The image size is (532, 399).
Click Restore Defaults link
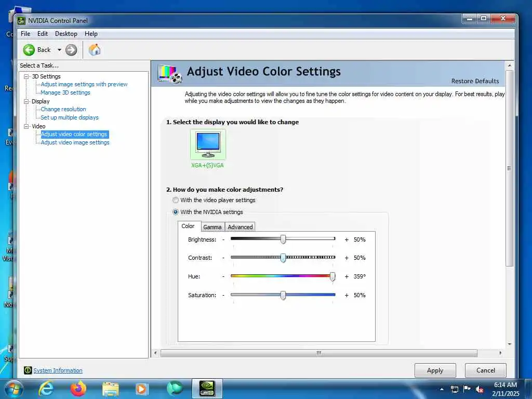point(475,81)
